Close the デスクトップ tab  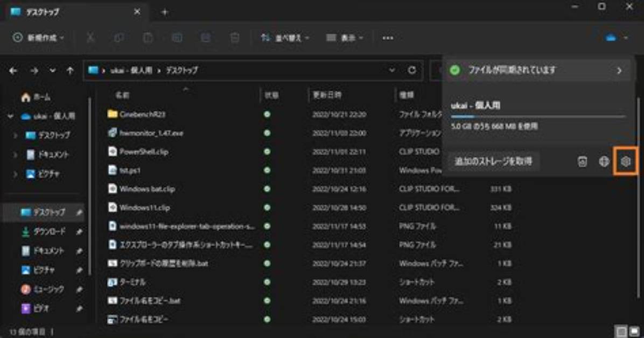[x=137, y=12]
